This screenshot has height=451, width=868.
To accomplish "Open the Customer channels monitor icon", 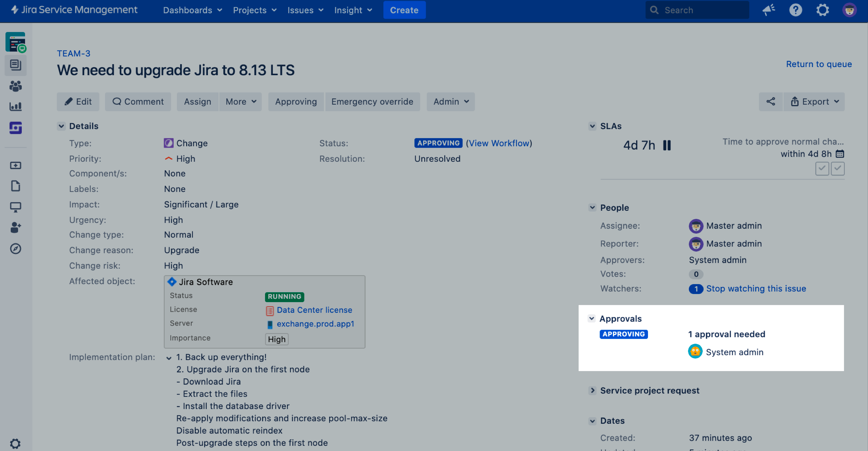I will (15, 207).
